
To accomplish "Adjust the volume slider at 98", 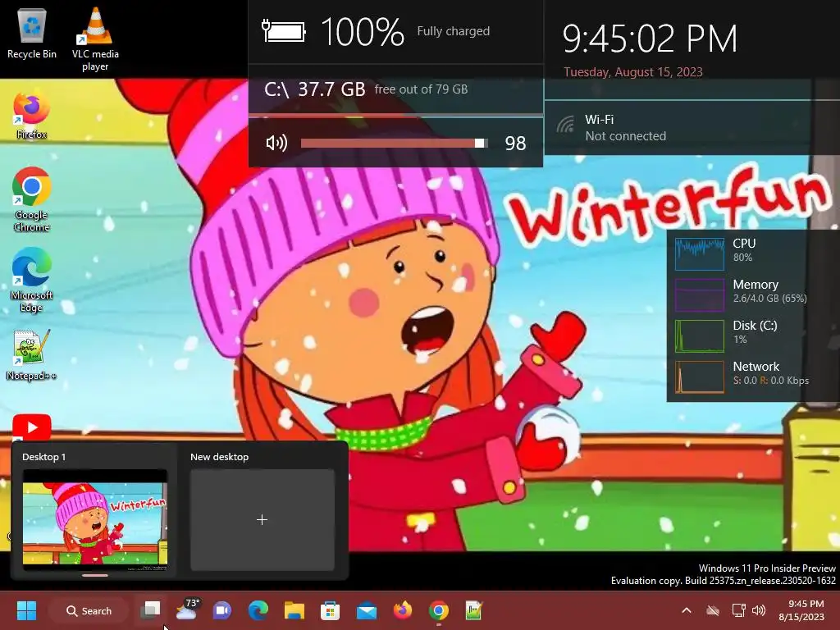I will coord(394,143).
